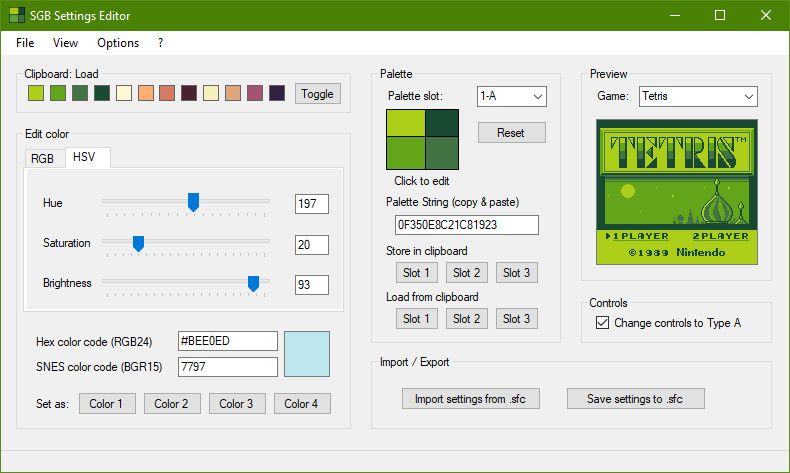Open the File menu
790x473 pixels.
click(25, 43)
